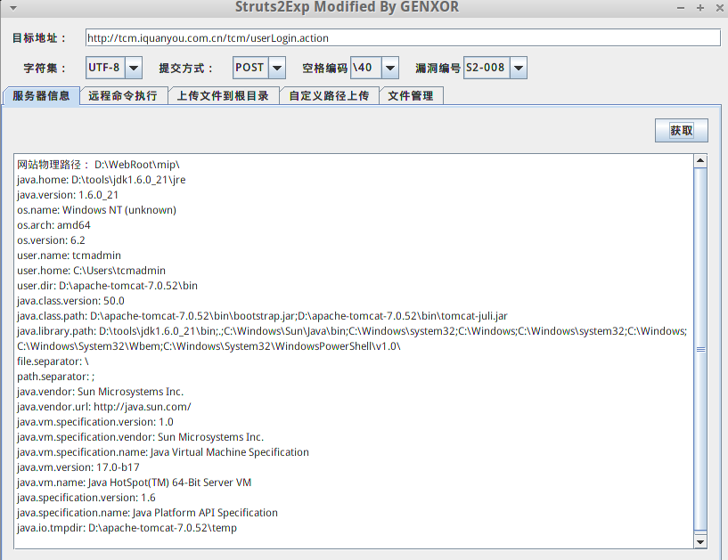728x560 pixels.
Task: Click the user.dir line
Action: coord(107,286)
